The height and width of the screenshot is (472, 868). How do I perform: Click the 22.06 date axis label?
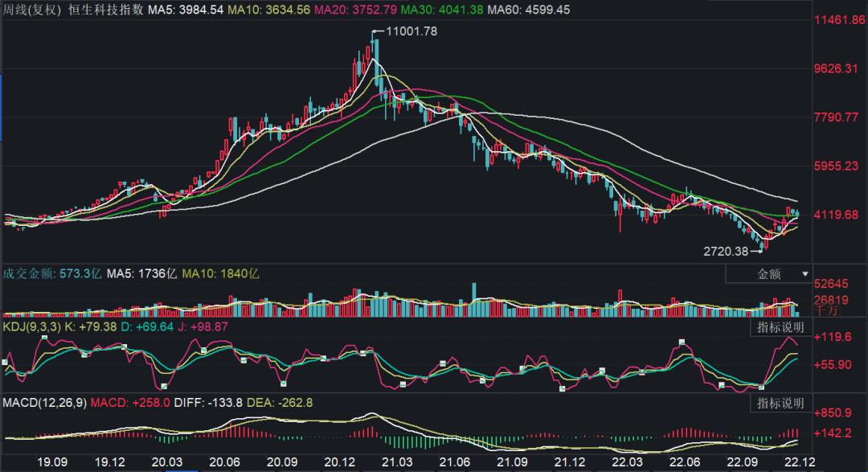686,462
